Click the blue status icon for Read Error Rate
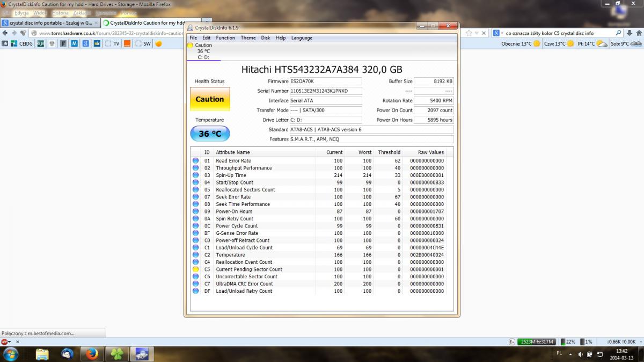644x362 pixels. pos(196,161)
